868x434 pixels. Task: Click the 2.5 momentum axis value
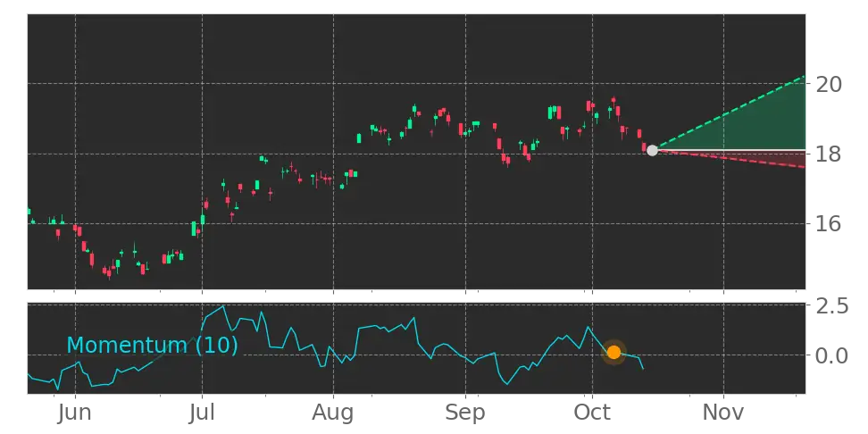832,305
